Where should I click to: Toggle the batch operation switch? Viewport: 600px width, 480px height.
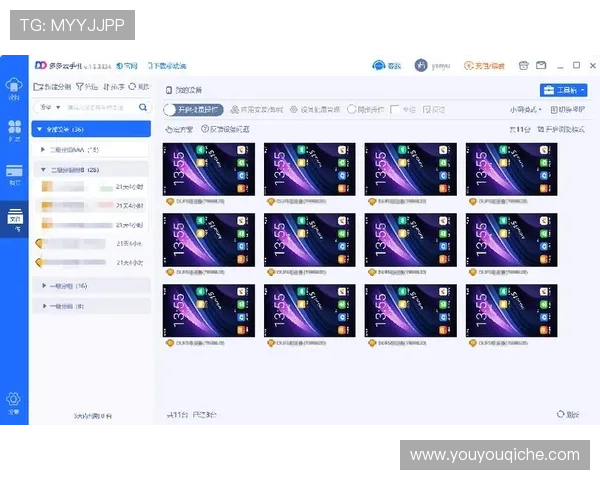click(193, 110)
